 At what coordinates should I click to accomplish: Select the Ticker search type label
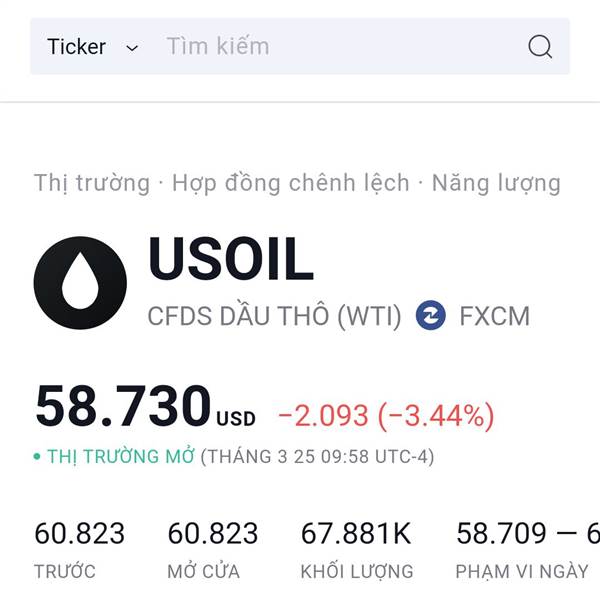[77, 47]
